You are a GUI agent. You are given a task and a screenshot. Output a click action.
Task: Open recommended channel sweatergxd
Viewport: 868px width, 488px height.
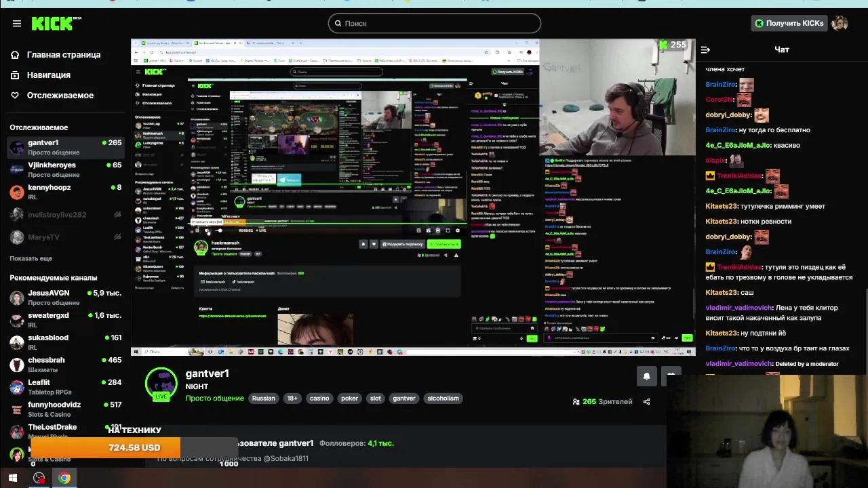[x=65, y=320]
